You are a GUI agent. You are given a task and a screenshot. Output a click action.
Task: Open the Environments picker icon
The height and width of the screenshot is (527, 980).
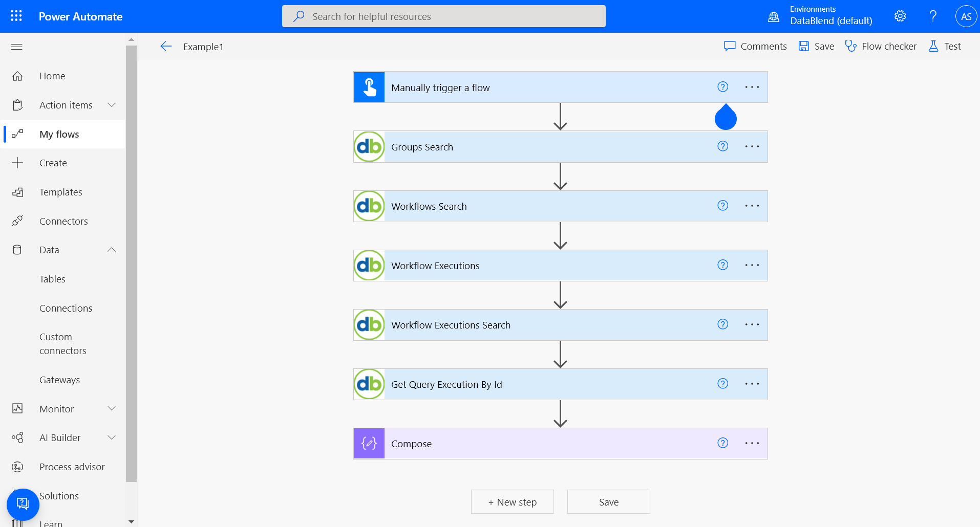(x=773, y=16)
